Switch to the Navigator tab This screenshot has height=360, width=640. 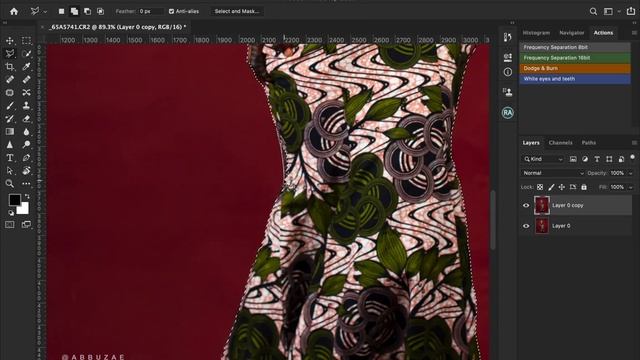[571, 33]
